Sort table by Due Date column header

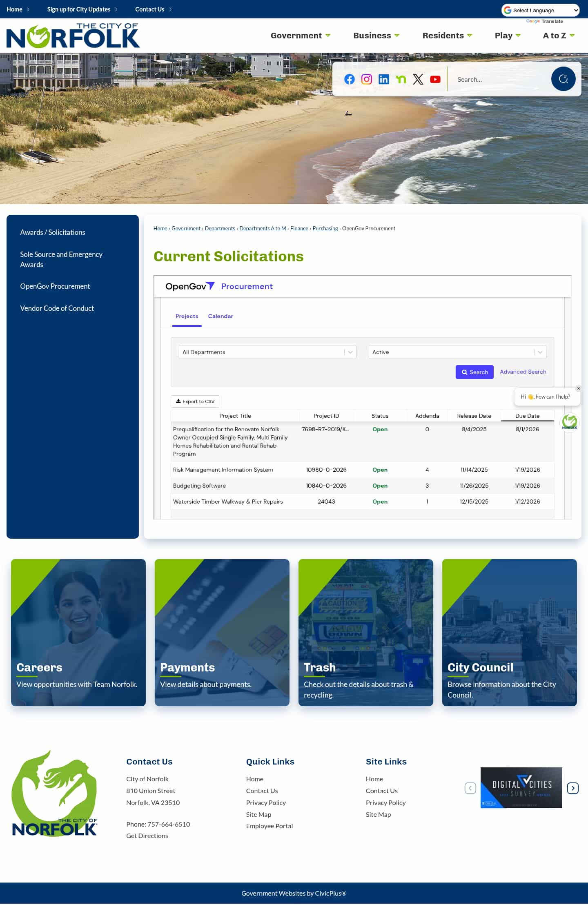(527, 416)
